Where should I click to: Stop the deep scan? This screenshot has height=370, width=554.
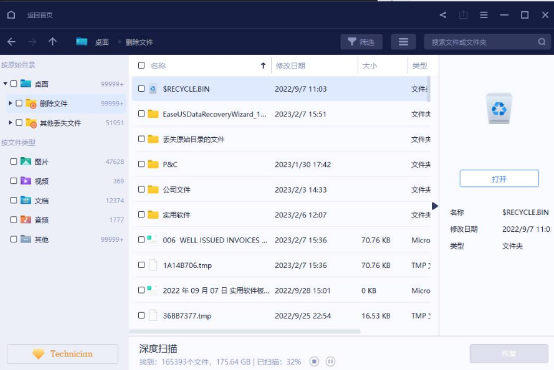(x=314, y=362)
